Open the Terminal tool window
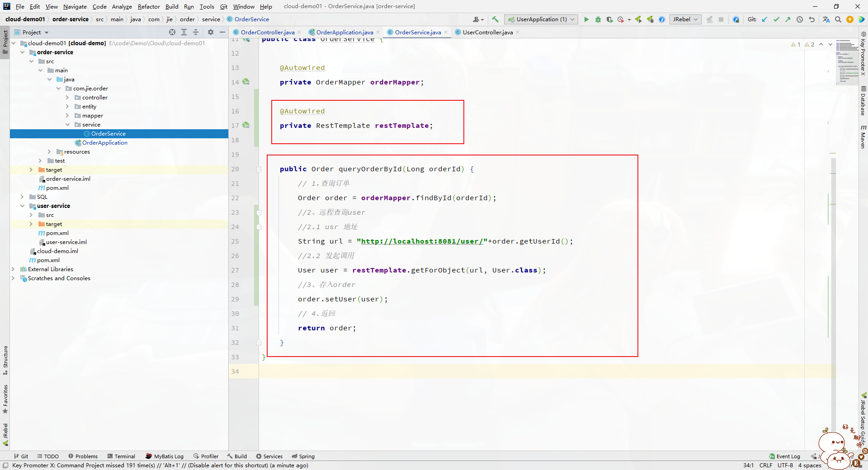The width and height of the screenshot is (868, 470). click(x=121, y=456)
